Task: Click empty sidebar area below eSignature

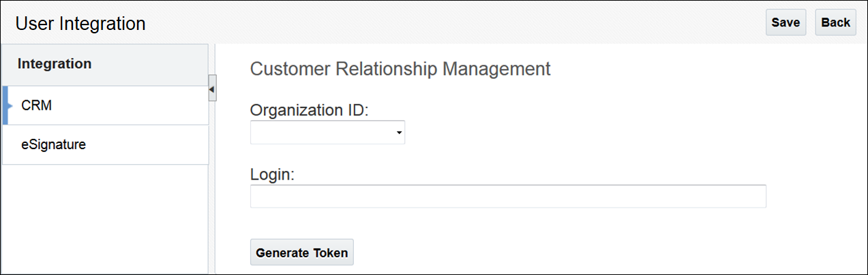Action: (x=102, y=218)
